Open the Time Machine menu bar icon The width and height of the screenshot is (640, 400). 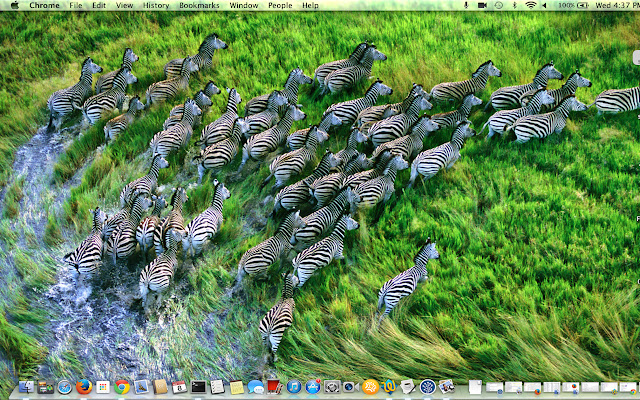click(498, 5)
